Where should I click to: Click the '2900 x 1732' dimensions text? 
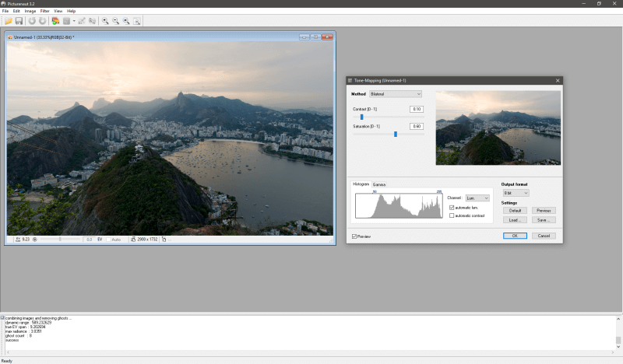click(x=147, y=240)
